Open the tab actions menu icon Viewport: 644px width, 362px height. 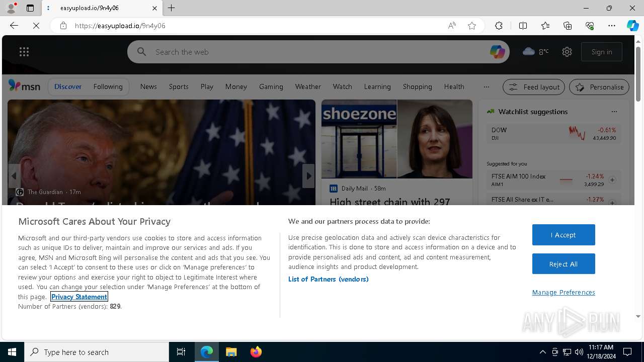pos(30,8)
